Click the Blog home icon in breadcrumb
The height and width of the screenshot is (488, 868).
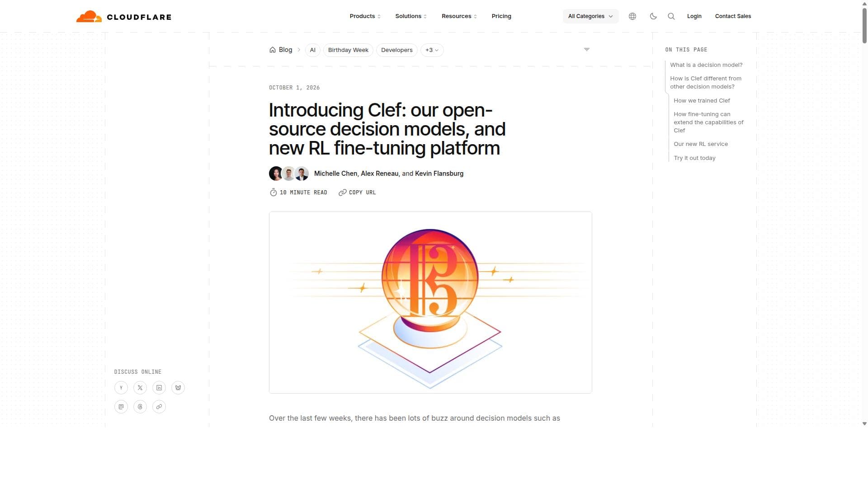click(x=273, y=50)
